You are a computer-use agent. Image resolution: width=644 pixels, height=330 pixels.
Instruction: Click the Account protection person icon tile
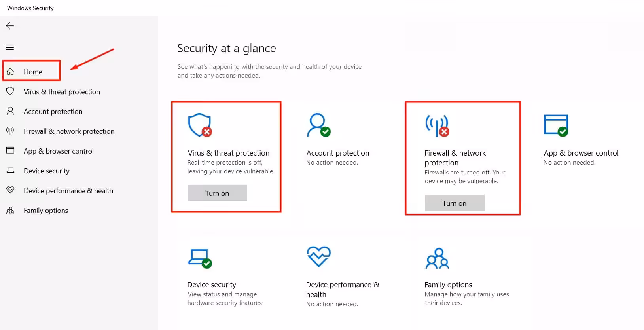tap(318, 125)
